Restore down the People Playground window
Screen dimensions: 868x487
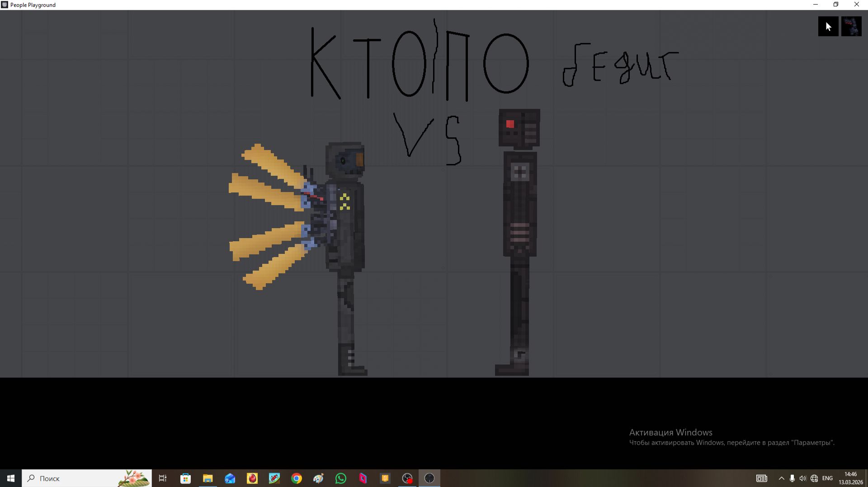(836, 5)
